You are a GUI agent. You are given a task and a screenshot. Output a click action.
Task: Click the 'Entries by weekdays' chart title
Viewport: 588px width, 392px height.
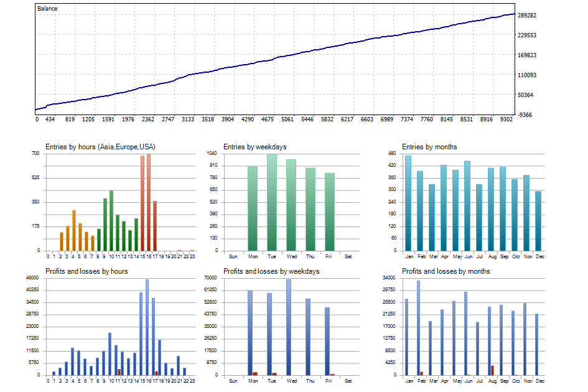pos(255,147)
